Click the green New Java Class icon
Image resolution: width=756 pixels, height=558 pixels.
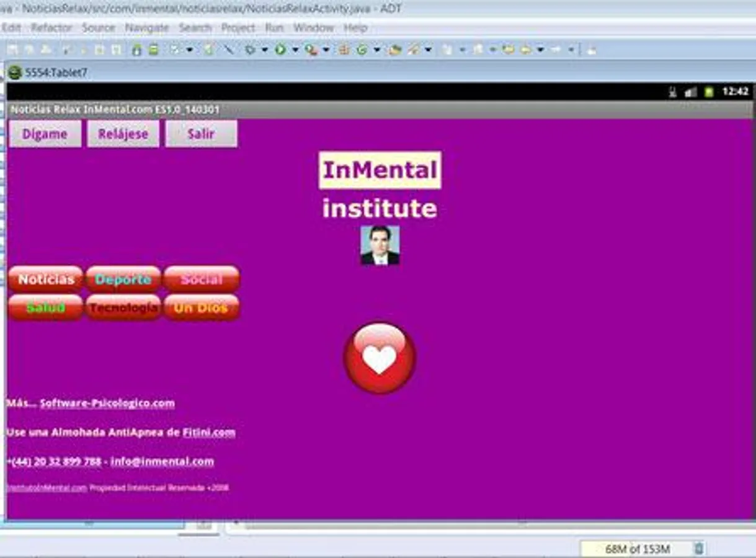[362, 50]
